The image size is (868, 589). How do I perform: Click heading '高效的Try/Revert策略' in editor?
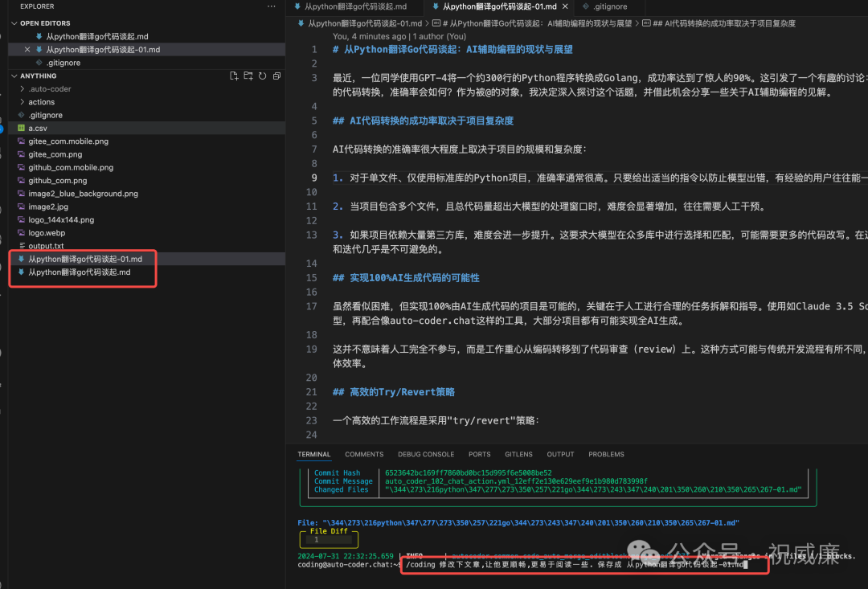pos(394,392)
